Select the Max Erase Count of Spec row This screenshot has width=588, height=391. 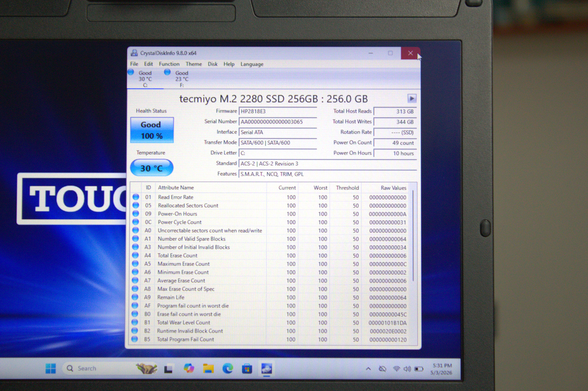270,289
